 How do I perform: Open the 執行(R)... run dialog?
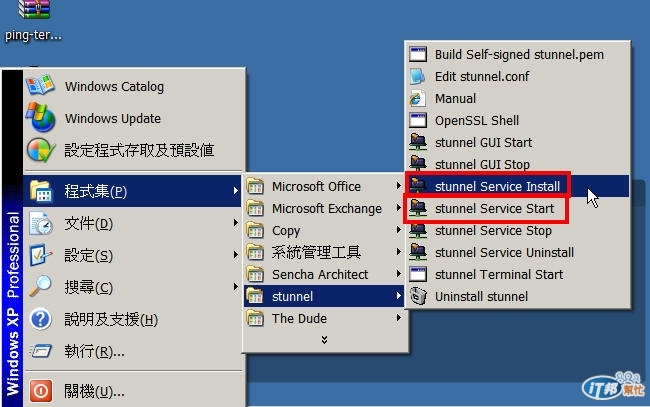tap(133, 351)
